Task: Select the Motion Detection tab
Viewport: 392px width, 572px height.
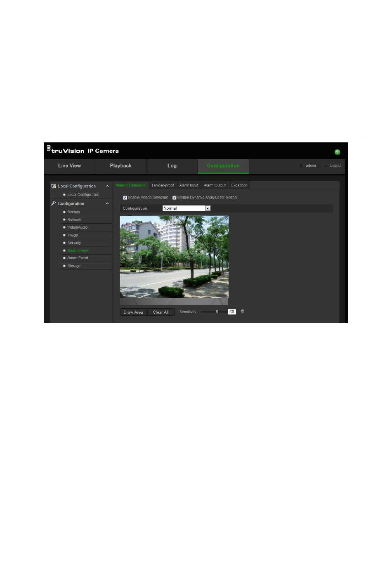Action: click(x=130, y=185)
